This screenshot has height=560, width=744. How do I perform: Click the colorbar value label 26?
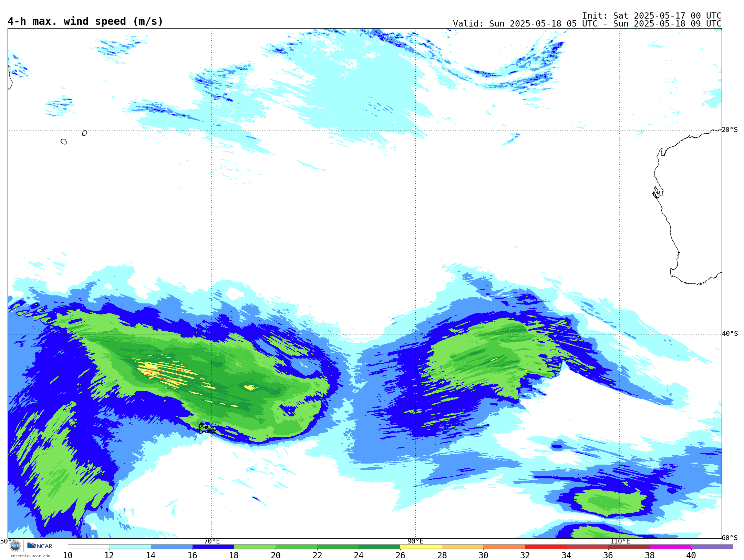pyautogui.click(x=400, y=555)
